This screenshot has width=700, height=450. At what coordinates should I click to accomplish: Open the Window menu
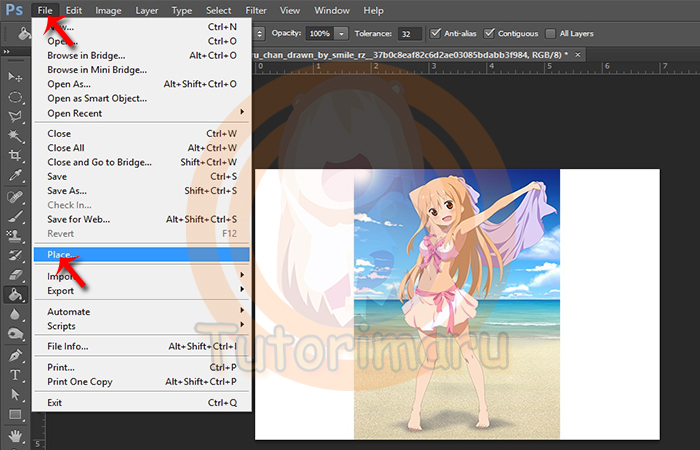(332, 10)
